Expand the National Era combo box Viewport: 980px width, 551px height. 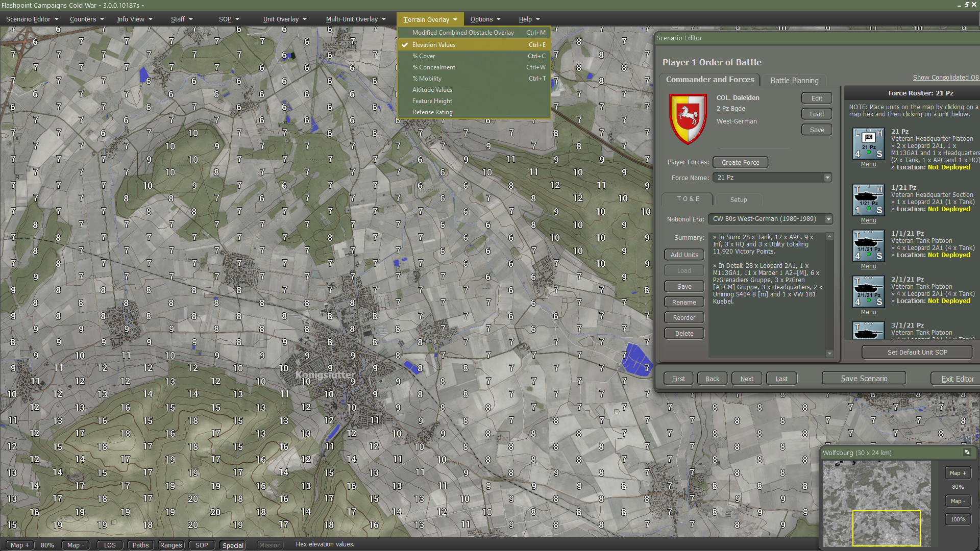[x=828, y=219]
